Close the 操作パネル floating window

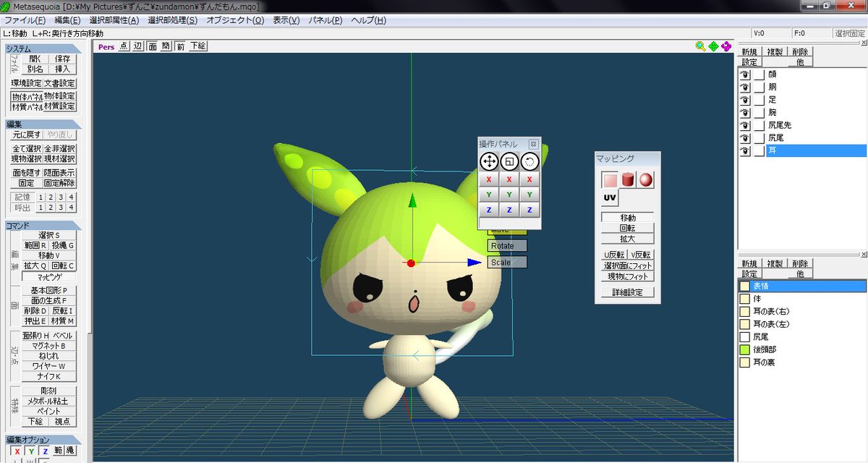[x=533, y=144]
